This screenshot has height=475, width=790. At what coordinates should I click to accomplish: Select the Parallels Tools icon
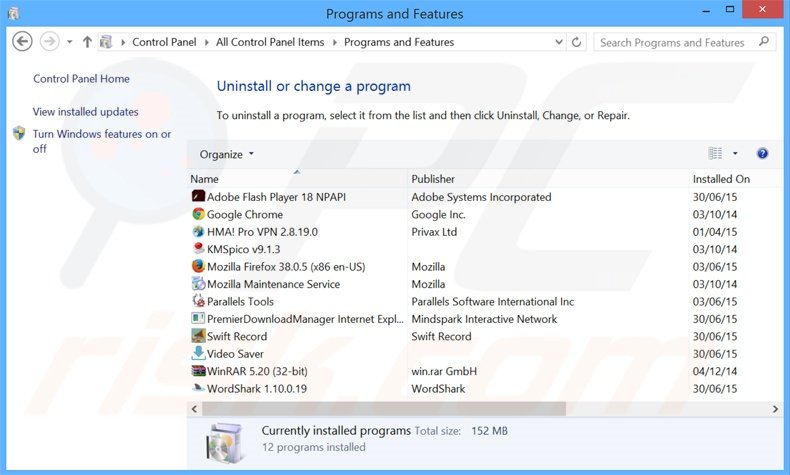point(199,301)
